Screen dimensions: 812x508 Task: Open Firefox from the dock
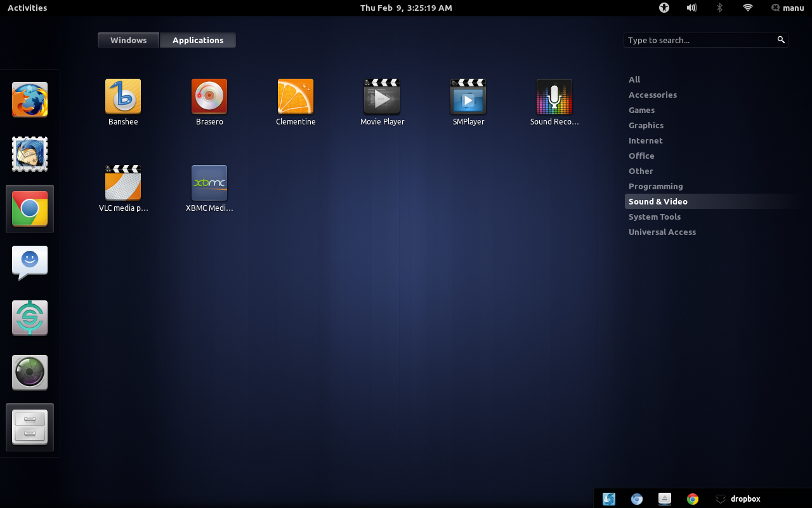click(29, 99)
